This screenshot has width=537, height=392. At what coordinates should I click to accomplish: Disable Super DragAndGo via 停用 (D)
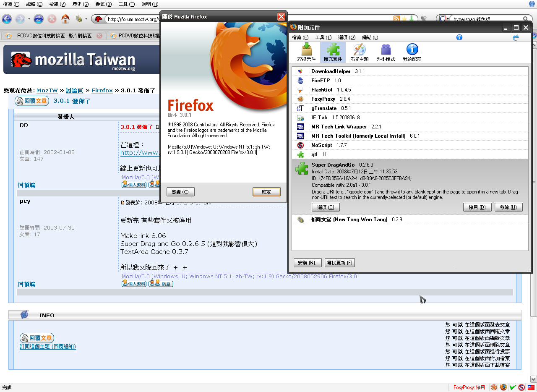point(477,207)
